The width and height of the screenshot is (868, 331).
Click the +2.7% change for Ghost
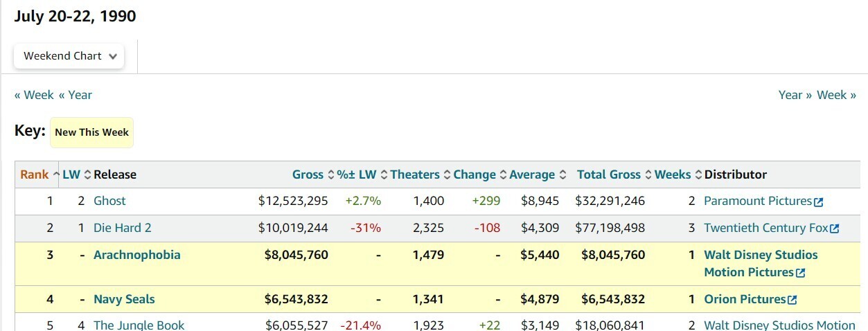pyautogui.click(x=363, y=201)
